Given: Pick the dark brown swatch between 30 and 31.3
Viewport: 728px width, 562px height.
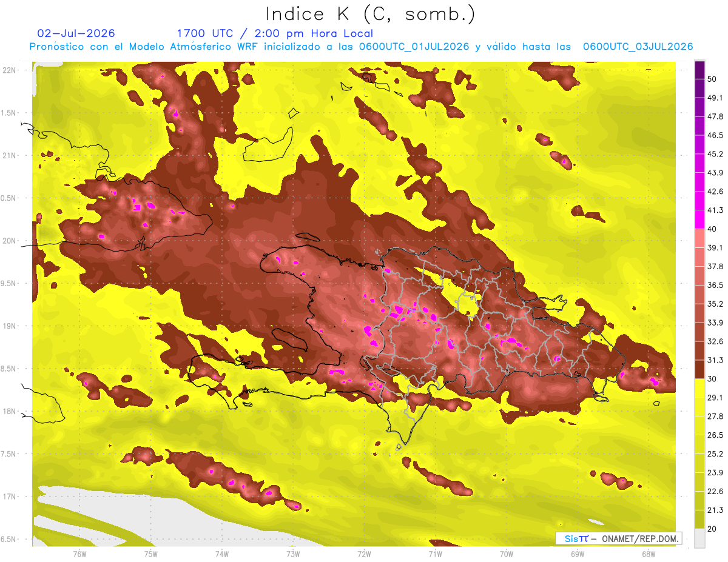Looking at the screenshot, I should 699,369.
